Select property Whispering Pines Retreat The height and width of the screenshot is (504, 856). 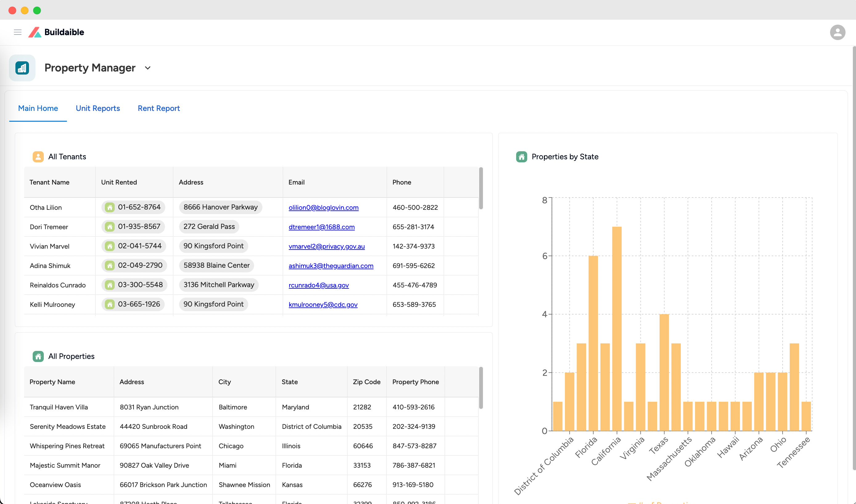[x=67, y=446]
